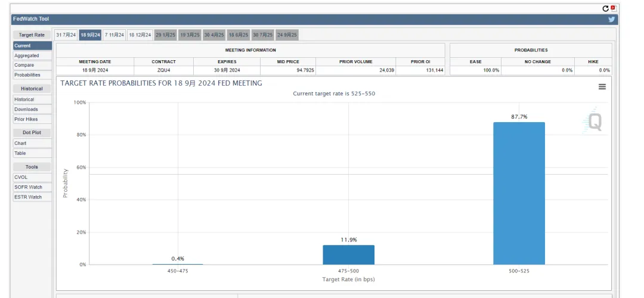Choose the 18 6月25 meeting tab

pyautogui.click(x=239, y=35)
